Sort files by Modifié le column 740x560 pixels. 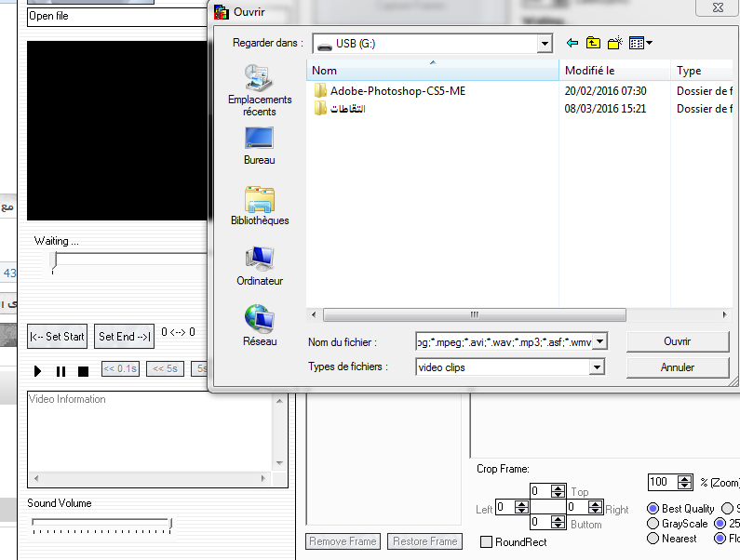tap(614, 71)
